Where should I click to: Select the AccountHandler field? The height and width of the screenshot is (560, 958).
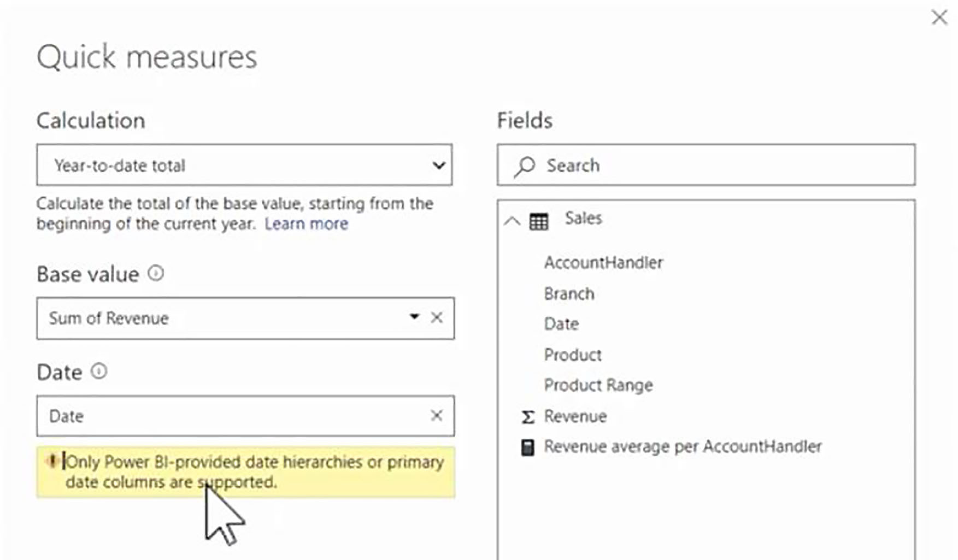pos(603,262)
